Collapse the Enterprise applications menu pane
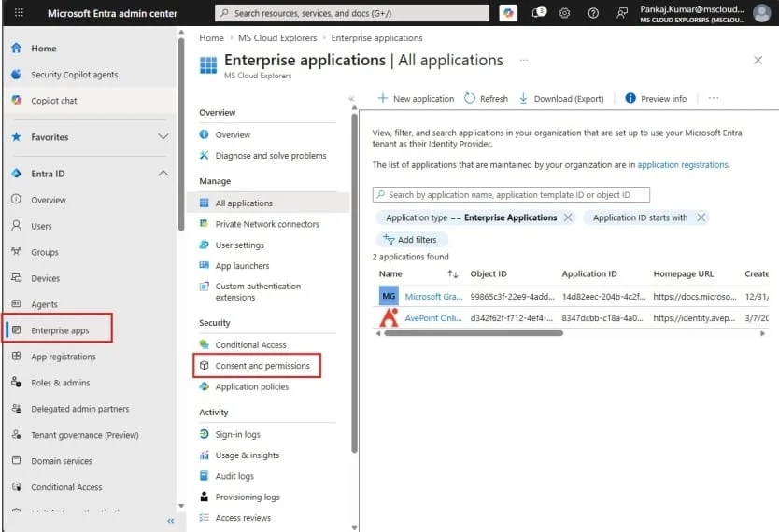Image resolution: width=779 pixels, height=532 pixels. pos(351,99)
